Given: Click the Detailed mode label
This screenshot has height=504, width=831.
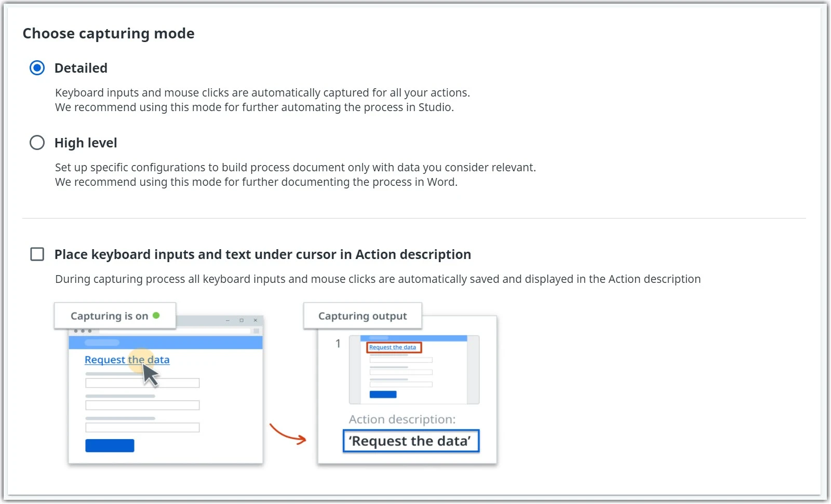Looking at the screenshot, I should point(81,68).
